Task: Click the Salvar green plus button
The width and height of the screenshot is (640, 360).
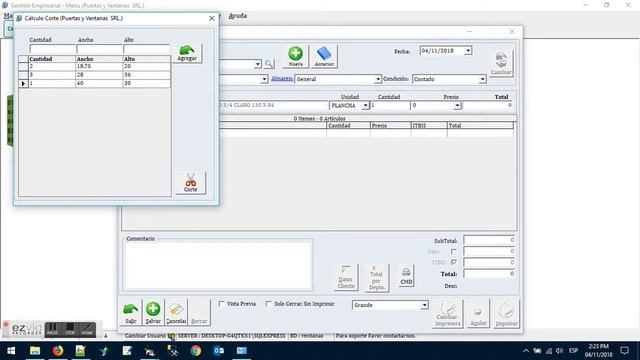Action: coord(153,313)
